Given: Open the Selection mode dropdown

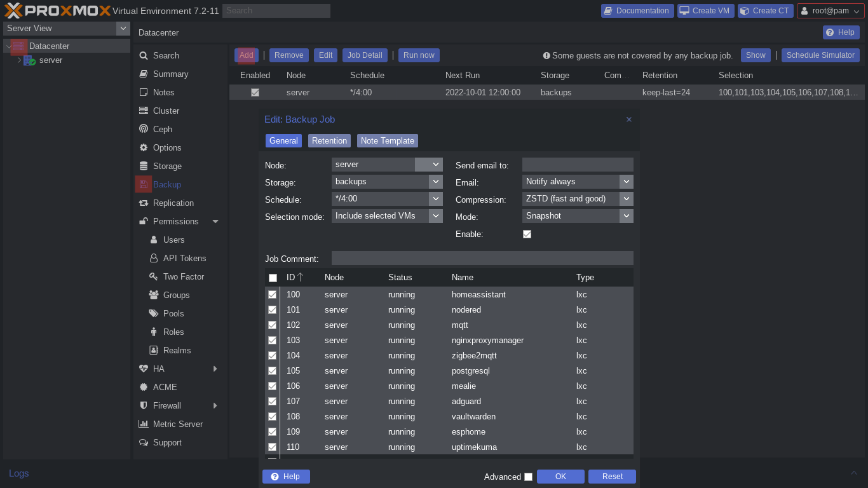Looking at the screenshot, I should (436, 216).
